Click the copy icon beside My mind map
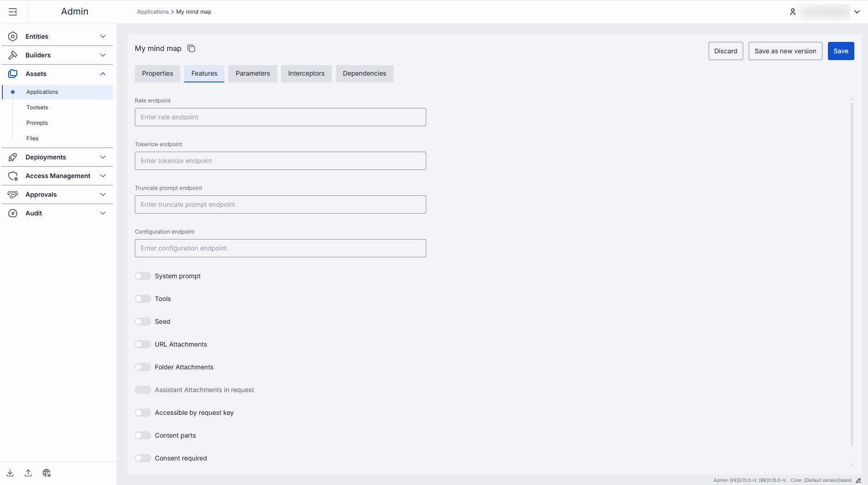This screenshot has height=485, width=868. click(x=191, y=48)
